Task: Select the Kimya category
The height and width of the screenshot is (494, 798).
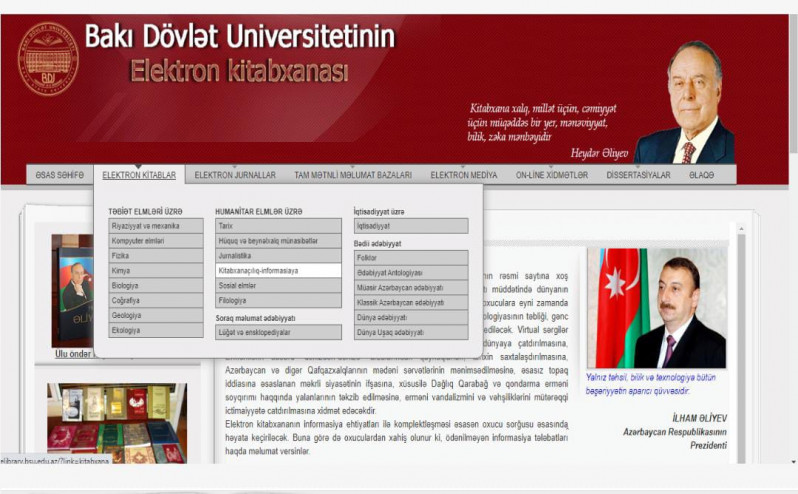Action: click(156, 271)
